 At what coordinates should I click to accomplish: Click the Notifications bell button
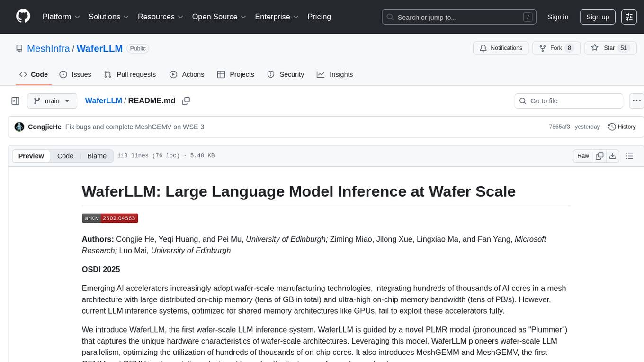[x=501, y=48]
